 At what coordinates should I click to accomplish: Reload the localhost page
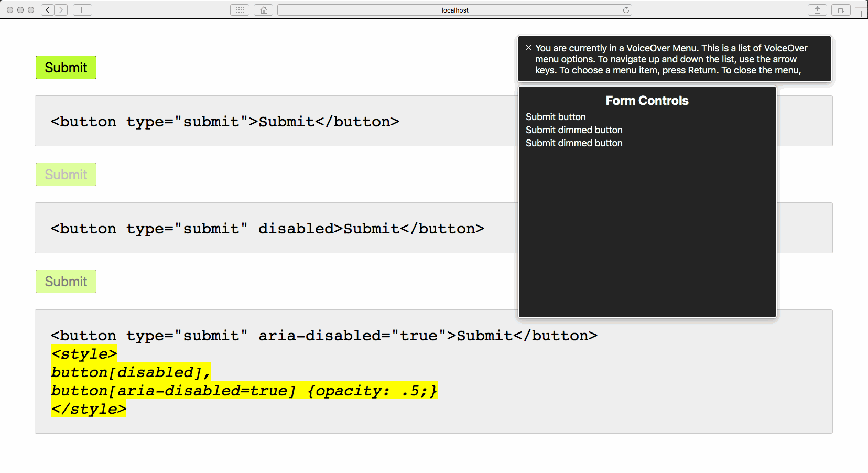click(x=625, y=9)
